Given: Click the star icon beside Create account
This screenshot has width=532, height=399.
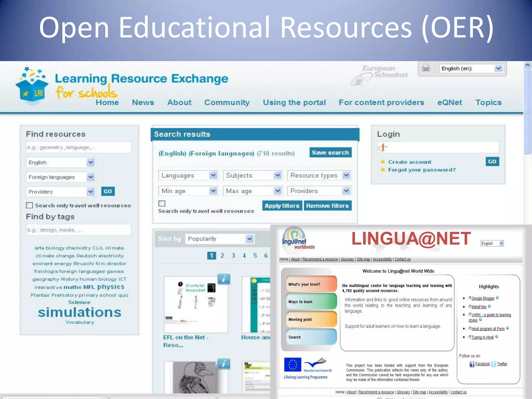Looking at the screenshot, I should (383, 162).
